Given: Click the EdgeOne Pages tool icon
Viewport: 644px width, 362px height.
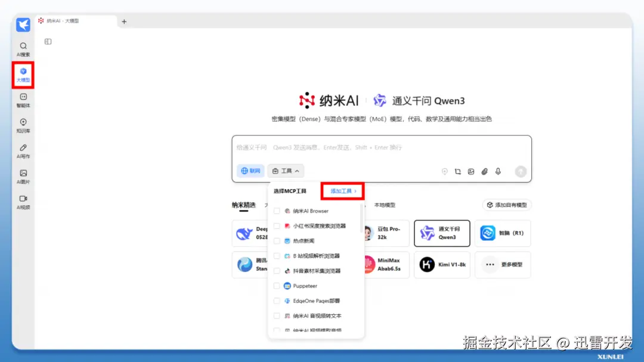Looking at the screenshot, I should (x=287, y=301).
